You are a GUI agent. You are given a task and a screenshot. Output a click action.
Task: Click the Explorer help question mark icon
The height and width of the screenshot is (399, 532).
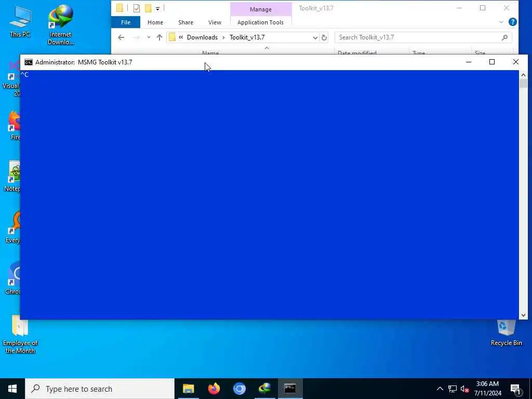click(513, 22)
